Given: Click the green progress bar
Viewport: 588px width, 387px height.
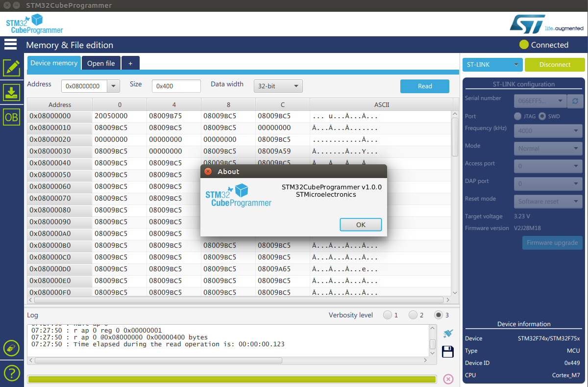Looking at the screenshot, I should (x=232, y=379).
